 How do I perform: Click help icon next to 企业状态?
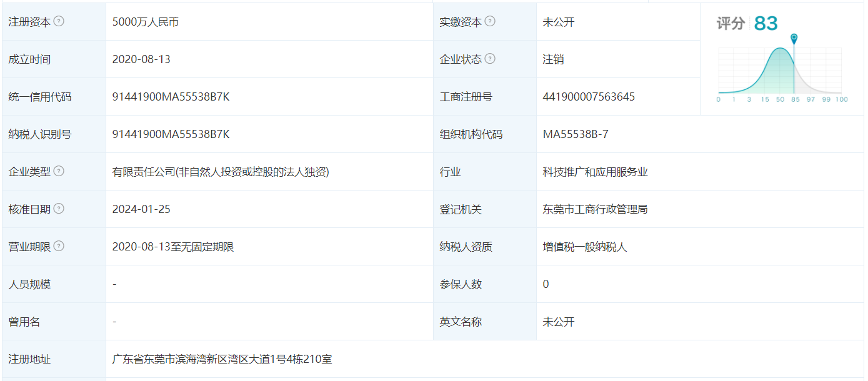490,59
